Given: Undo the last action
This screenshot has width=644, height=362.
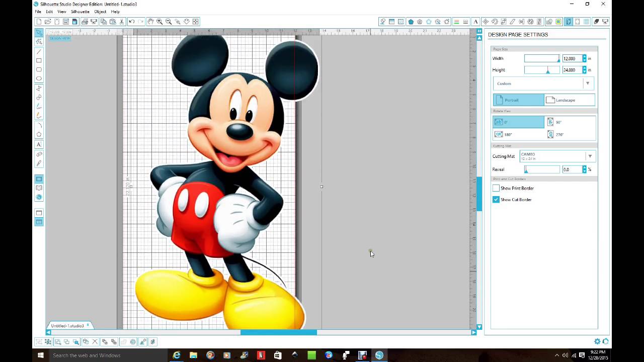Looking at the screenshot, I should (131, 22).
